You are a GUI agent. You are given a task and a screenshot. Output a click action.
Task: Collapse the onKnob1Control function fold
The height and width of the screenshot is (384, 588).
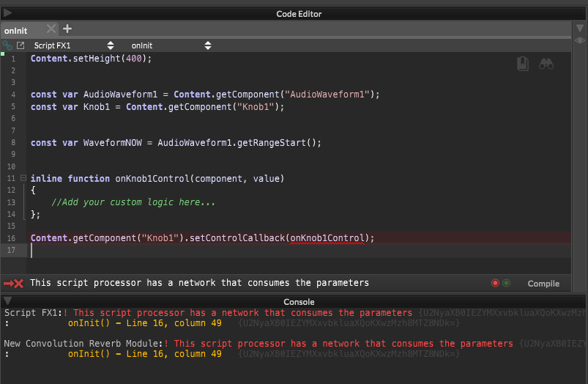(x=23, y=178)
